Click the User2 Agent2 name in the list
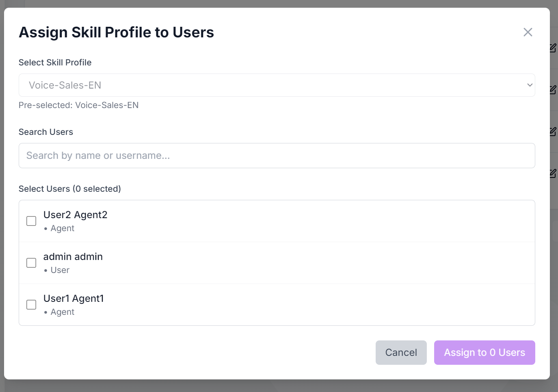The image size is (558, 392). click(x=75, y=215)
